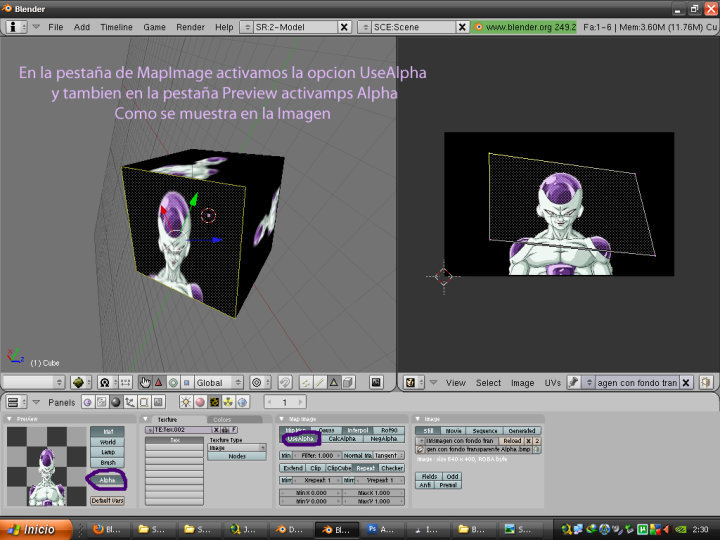Select Face select mode triangle icon
The width and height of the screenshot is (720, 540).
[334, 382]
